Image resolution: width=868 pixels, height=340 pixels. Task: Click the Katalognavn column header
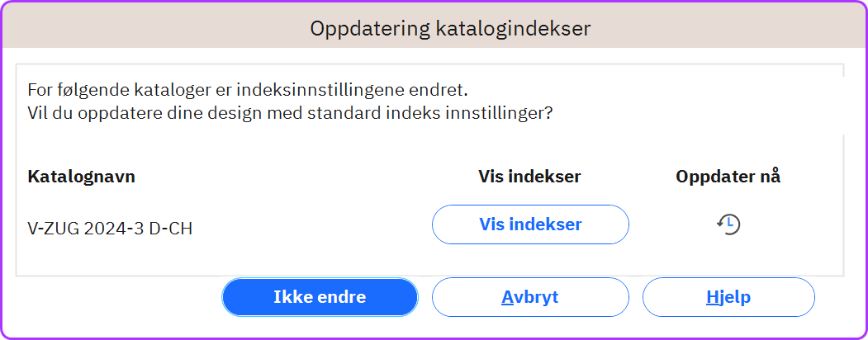[x=82, y=177]
